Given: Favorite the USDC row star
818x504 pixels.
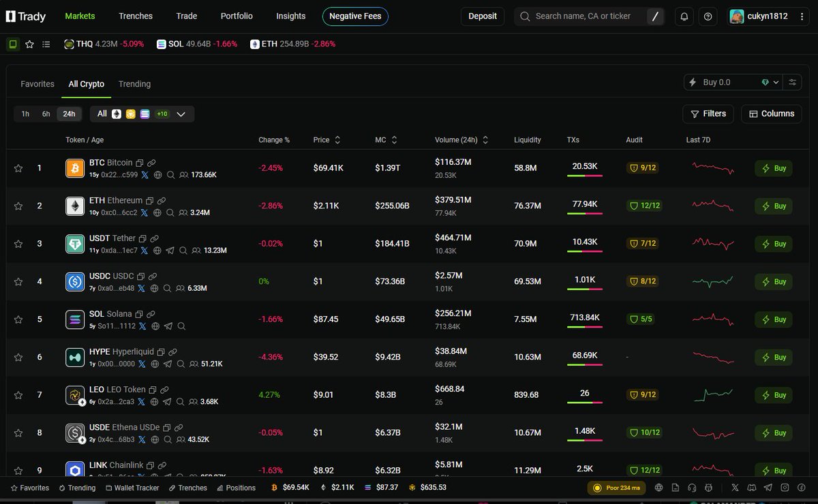Looking at the screenshot, I should (x=18, y=281).
